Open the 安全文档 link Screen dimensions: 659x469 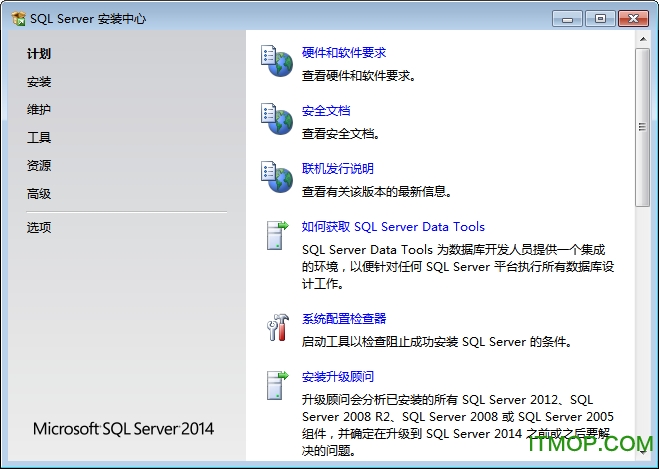[326, 111]
